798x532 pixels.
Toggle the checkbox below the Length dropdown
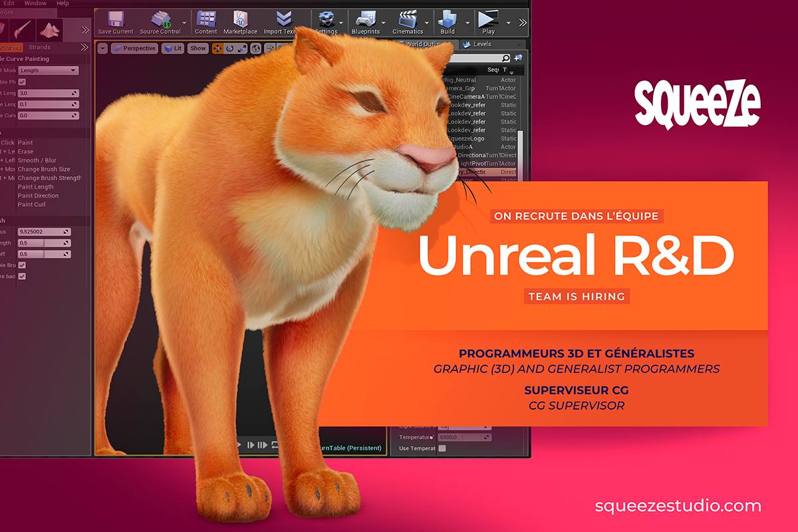click(x=22, y=82)
